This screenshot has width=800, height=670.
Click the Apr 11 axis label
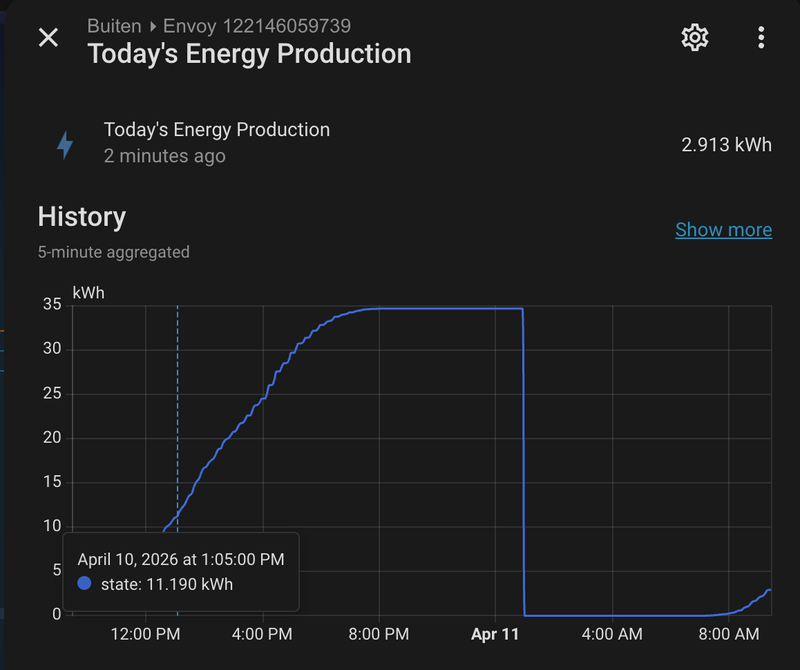point(495,634)
